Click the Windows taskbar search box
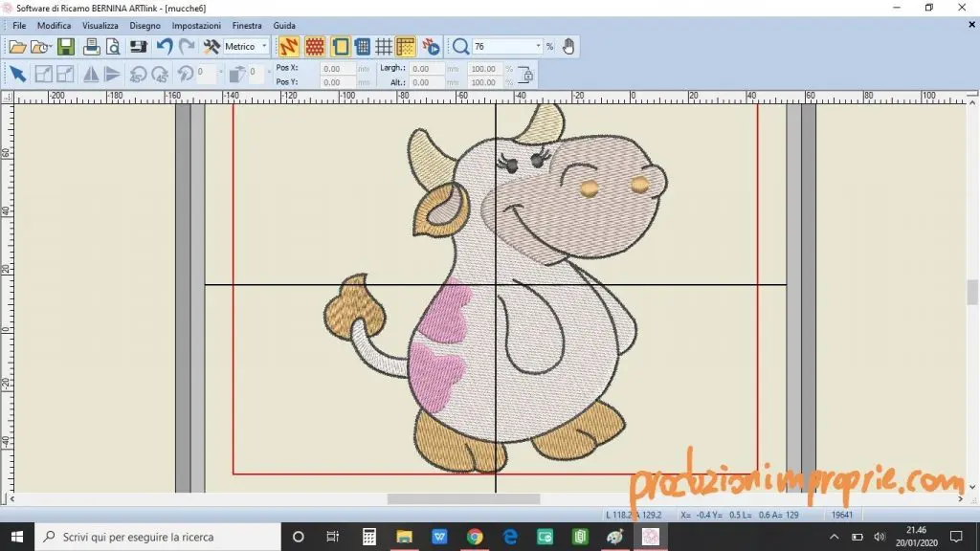This screenshot has height=551, width=980. [158, 537]
